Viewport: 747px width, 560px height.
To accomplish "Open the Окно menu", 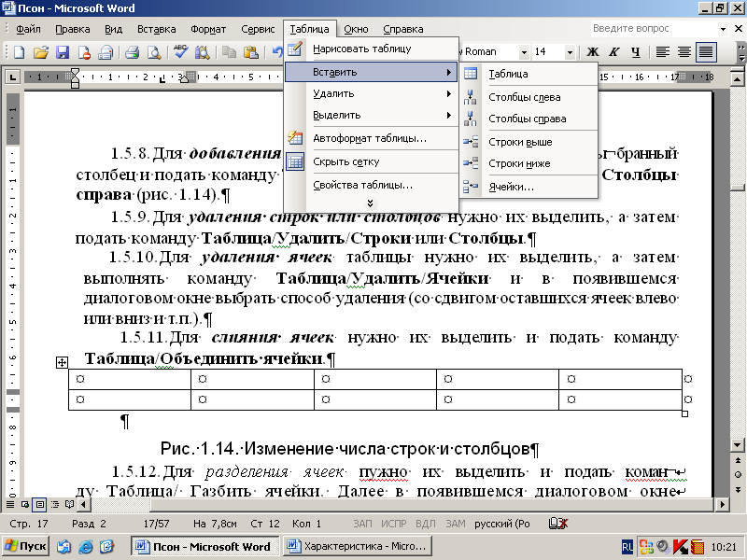I will click(356, 29).
